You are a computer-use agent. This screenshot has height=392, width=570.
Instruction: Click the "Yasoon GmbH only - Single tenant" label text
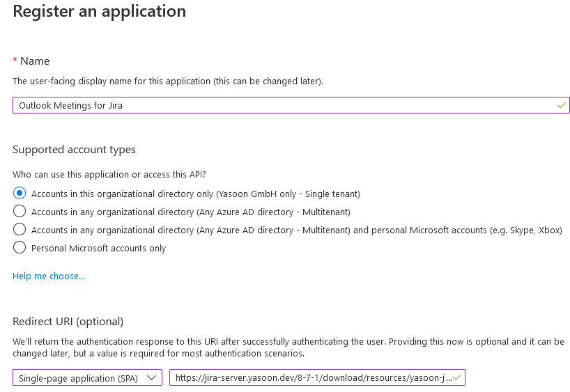point(288,194)
